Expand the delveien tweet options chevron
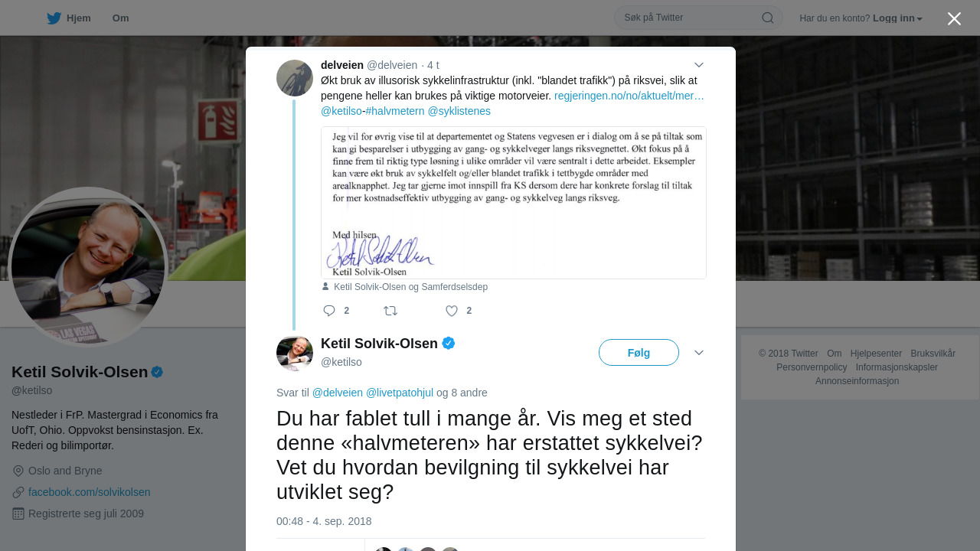This screenshot has width=980, height=551. coord(698,65)
